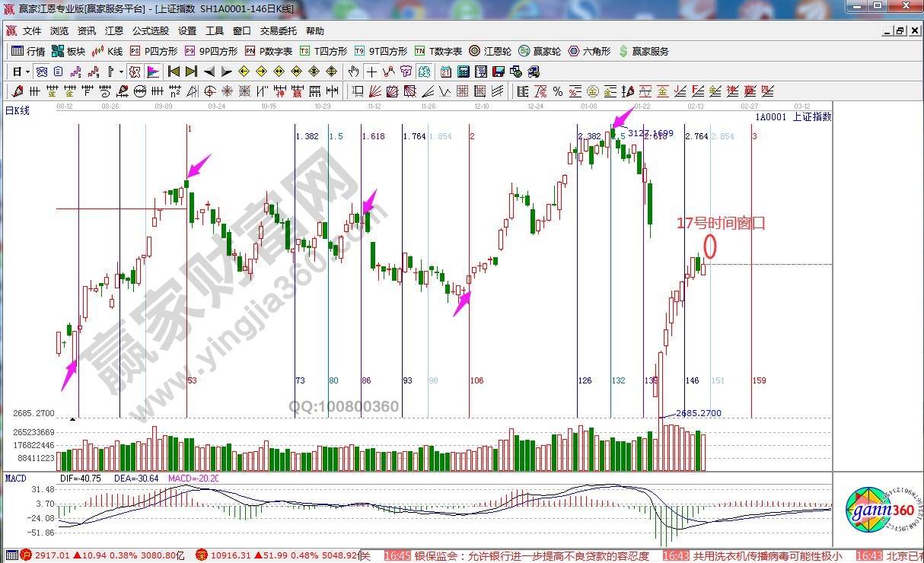This screenshot has width=924, height=563.
Task: Open the 文件 menu
Action: click(32, 31)
